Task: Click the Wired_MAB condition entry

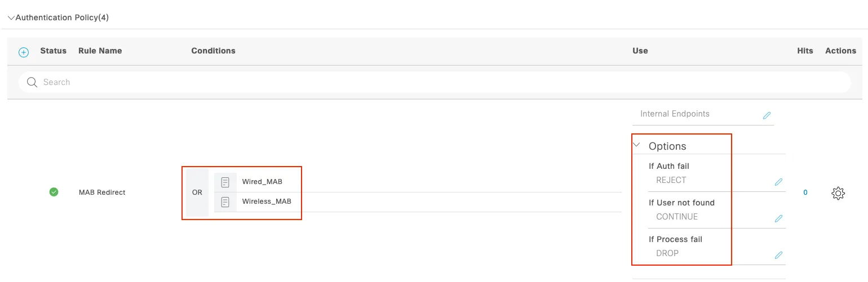Action: coord(418,182)
